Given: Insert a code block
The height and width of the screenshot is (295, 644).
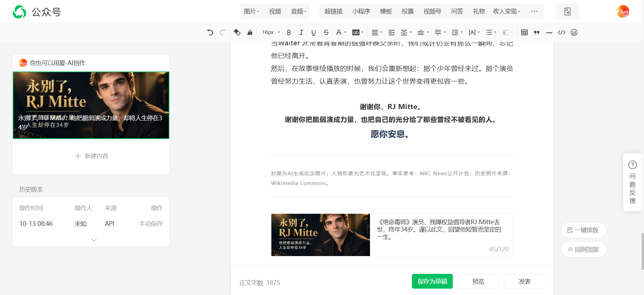Looking at the screenshot, I should click(x=561, y=32).
